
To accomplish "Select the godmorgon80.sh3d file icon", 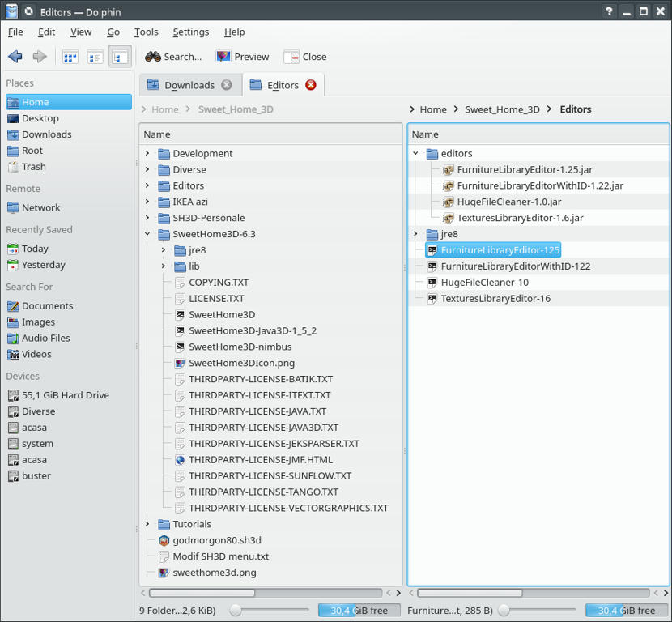I will [x=164, y=540].
